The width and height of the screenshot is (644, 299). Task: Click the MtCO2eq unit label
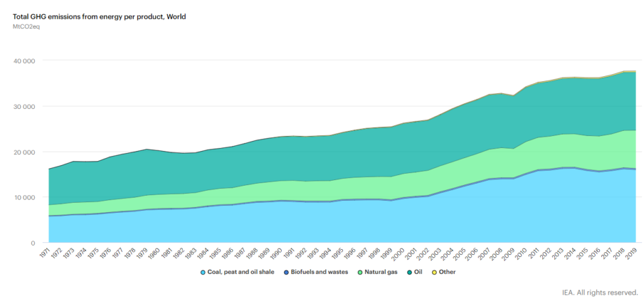pos(26,27)
